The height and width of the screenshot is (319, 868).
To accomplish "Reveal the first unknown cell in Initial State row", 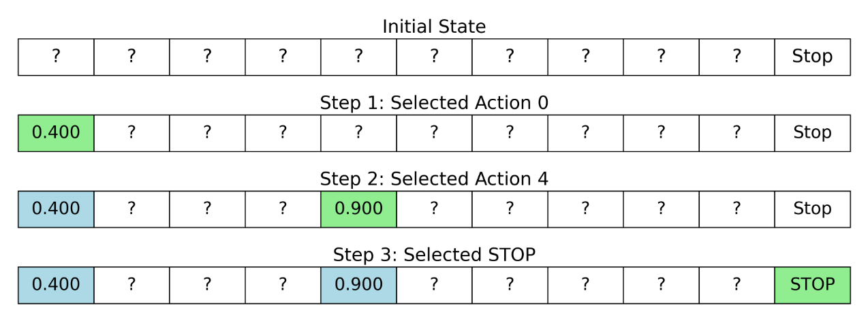I will [56, 57].
